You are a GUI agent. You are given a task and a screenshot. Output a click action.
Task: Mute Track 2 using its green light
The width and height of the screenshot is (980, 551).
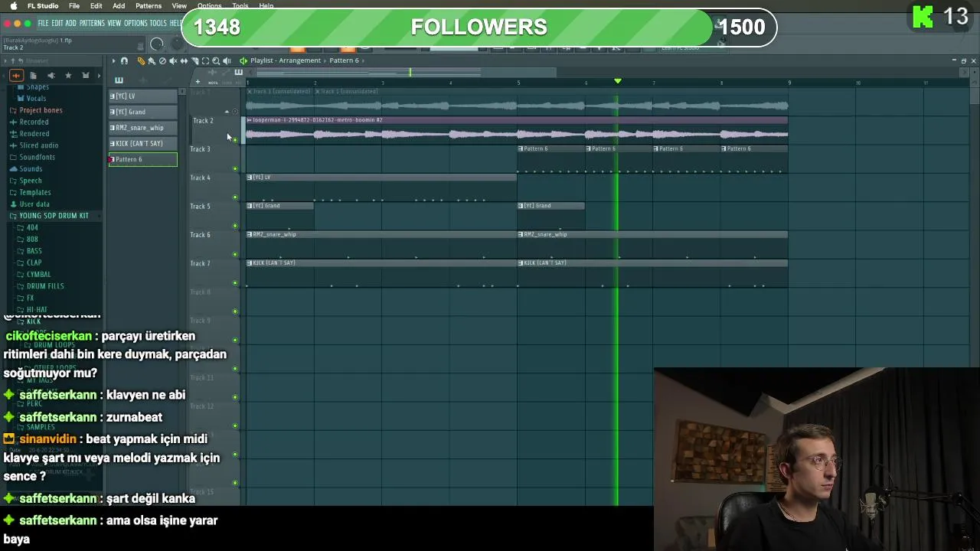[x=235, y=139]
